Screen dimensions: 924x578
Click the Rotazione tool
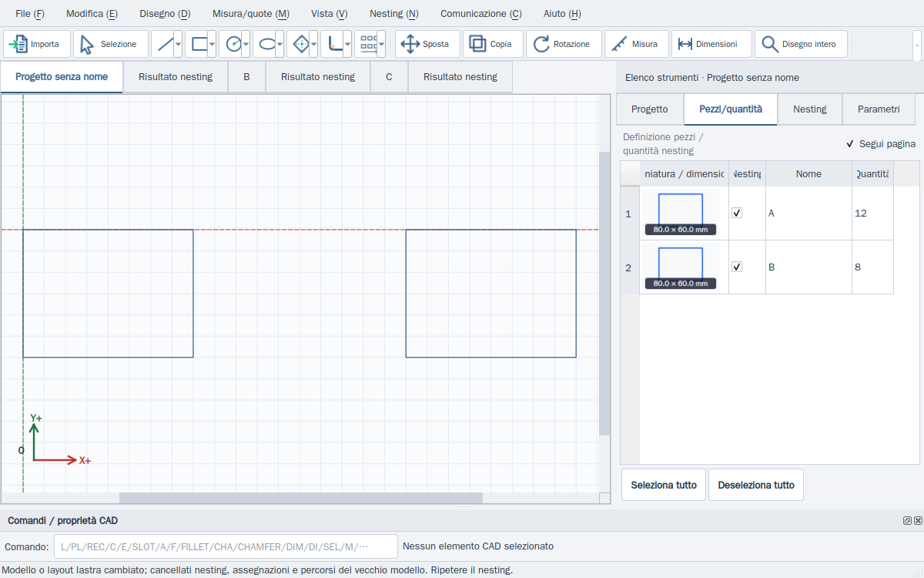click(x=564, y=44)
